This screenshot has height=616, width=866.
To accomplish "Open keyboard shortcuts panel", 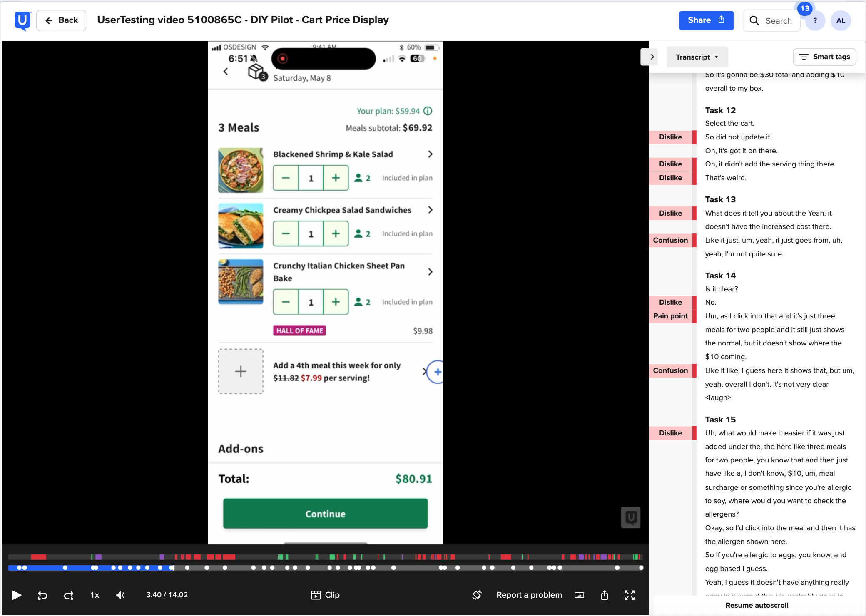I will pos(579,595).
